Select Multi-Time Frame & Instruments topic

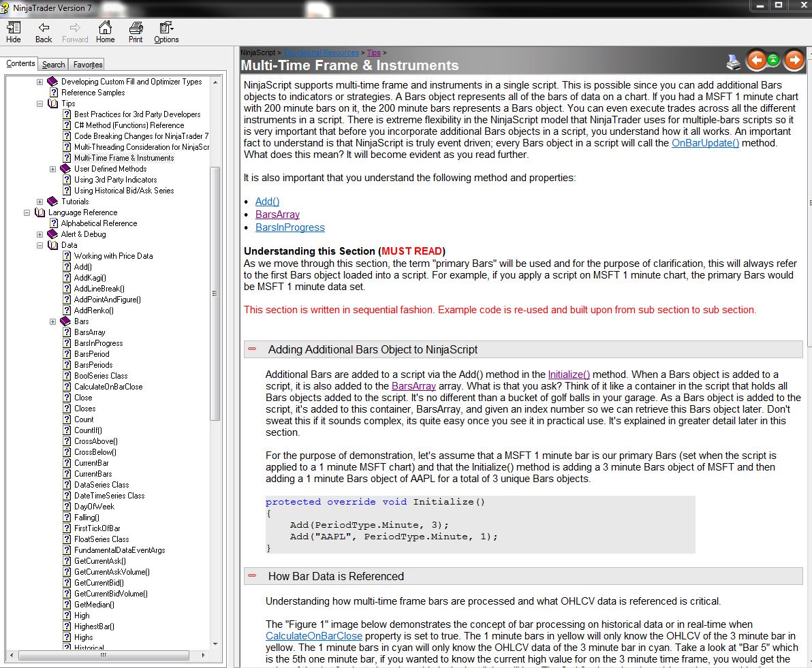[124, 157]
